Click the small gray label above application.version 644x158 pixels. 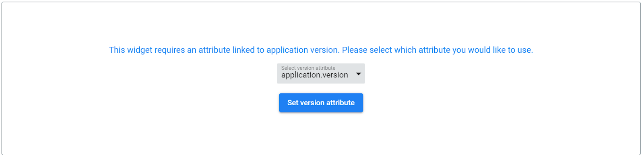tap(308, 68)
